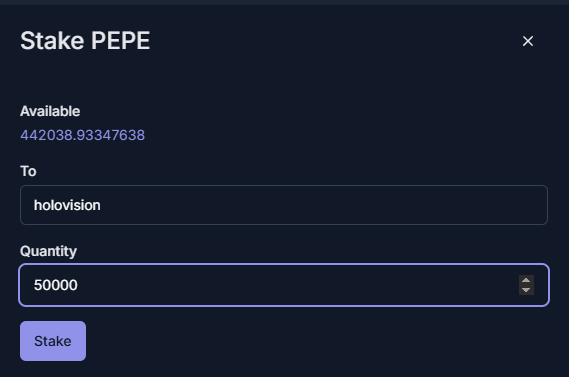569x377 pixels.
Task: Click the Stake button
Action: click(53, 341)
